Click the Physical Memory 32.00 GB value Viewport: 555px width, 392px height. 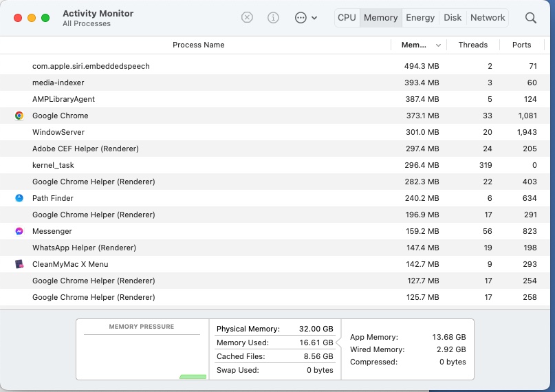pos(316,329)
